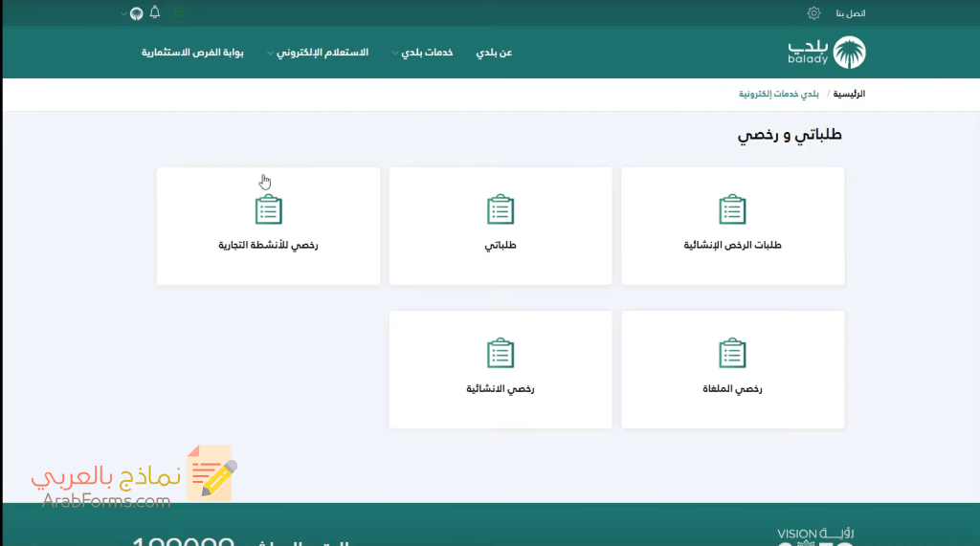Click the clipboard icon for رخصي الانشائية
This screenshot has height=546, width=980.
pyautogui.click(x=500, y=353)
